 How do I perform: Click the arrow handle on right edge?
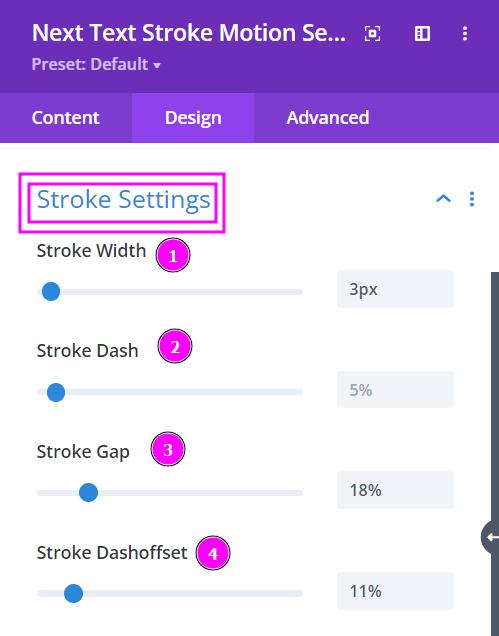coord(491,537)
